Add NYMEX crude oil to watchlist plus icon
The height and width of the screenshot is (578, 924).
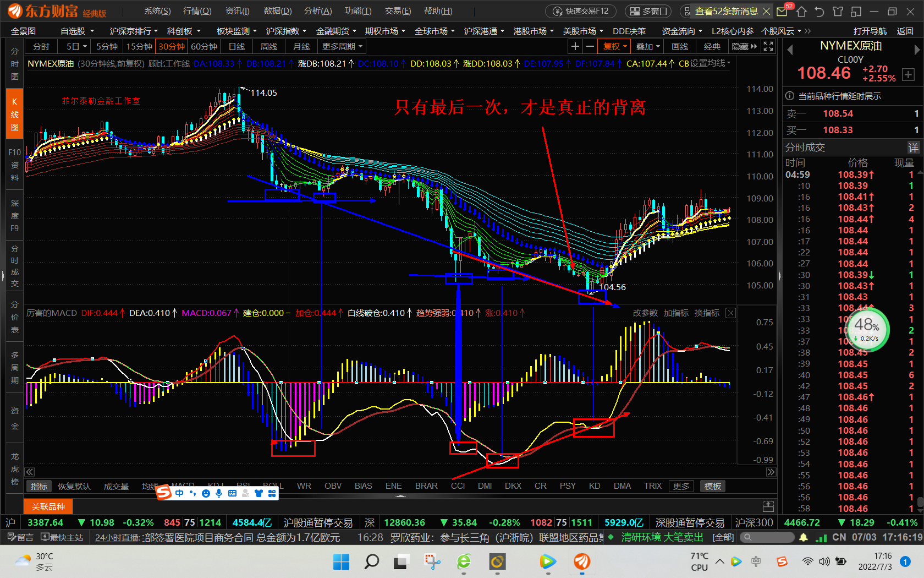click(x=908, y=75)
